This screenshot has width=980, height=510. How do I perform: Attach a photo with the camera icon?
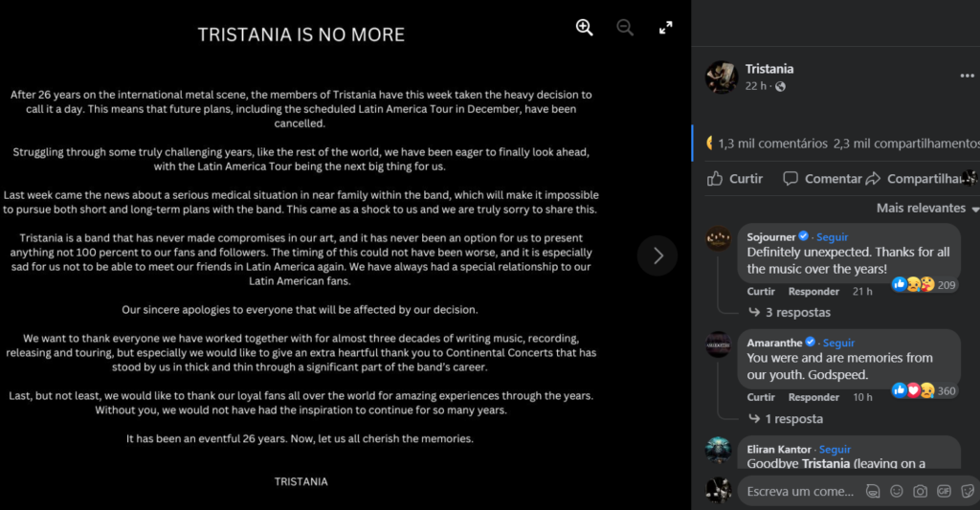point(920,491)
